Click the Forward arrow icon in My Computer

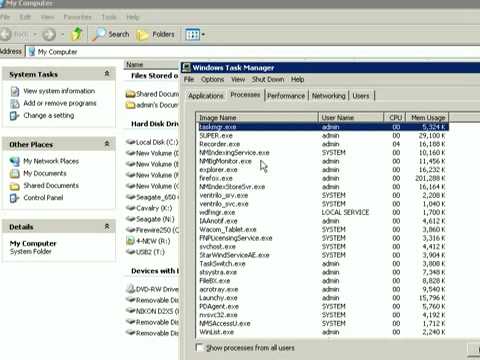pos(49,34)
